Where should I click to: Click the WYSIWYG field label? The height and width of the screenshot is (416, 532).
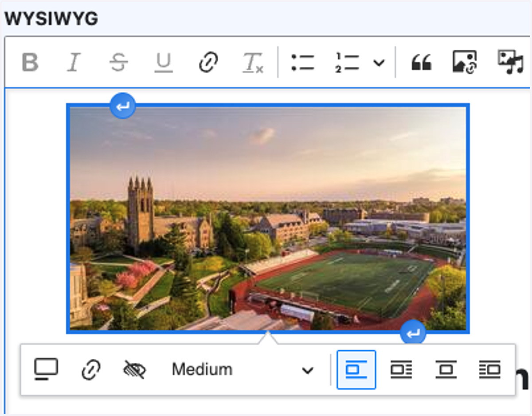(51, 19)
